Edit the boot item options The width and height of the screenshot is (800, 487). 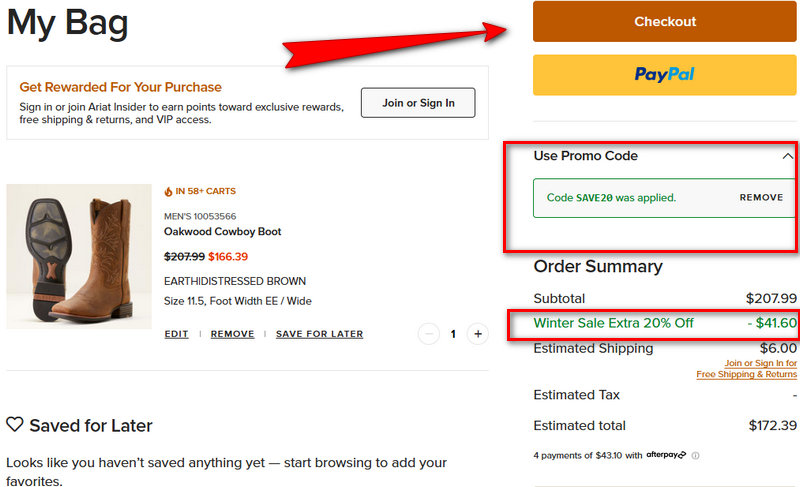point(176,334)
